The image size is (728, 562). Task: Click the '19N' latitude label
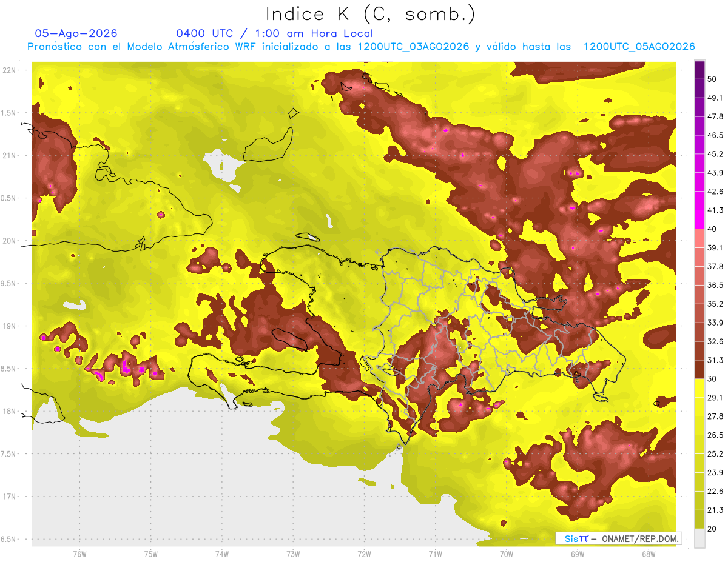[x=8, y=326]
